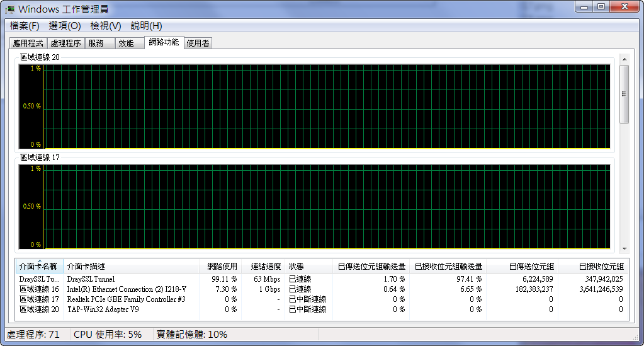Viewport: 644px width, 346px height.
Task: Sort by 介面卡名稱 column header
Action: coord(40,266)
